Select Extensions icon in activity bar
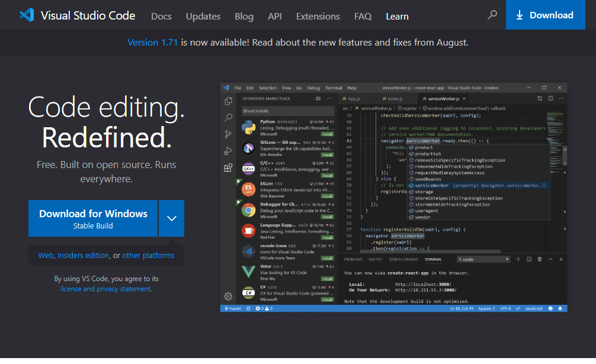 pyautogui.click(x=228, y=167)
